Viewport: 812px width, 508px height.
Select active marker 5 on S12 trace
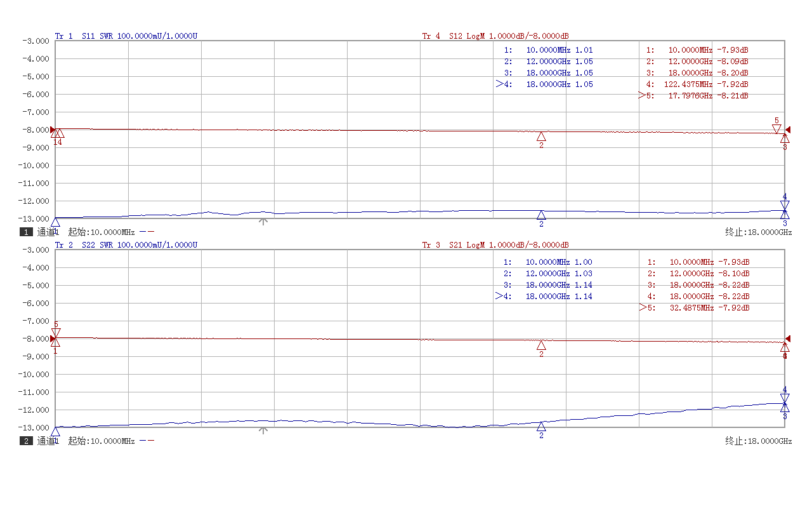point(776,129)
